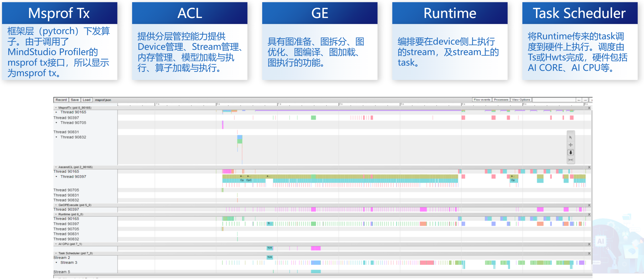This screenshot has height=279, width=644.
Task: Select the OpC slice in AscendCL thread 90397
Action: pyautogui.click(x=249, y=180)
